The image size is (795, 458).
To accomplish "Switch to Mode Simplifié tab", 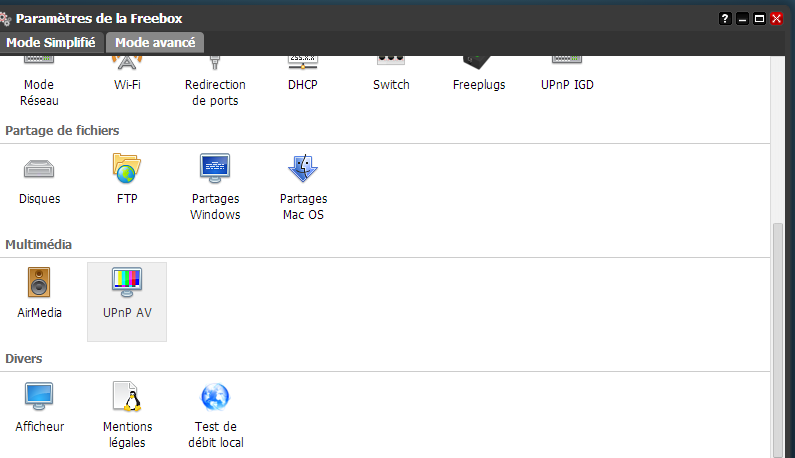I will 51,43.
